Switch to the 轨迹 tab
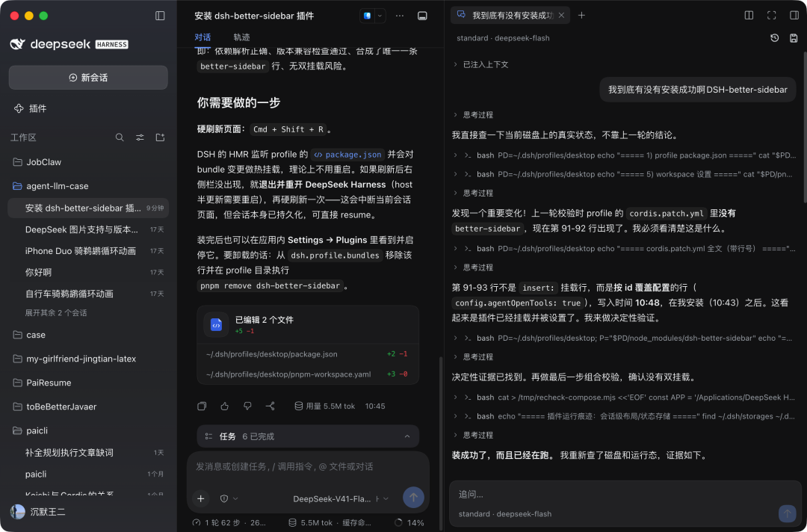 pos(241,37)
